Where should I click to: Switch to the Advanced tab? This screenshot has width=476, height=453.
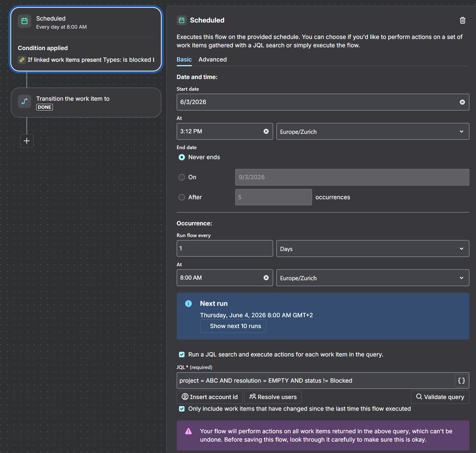213,60
